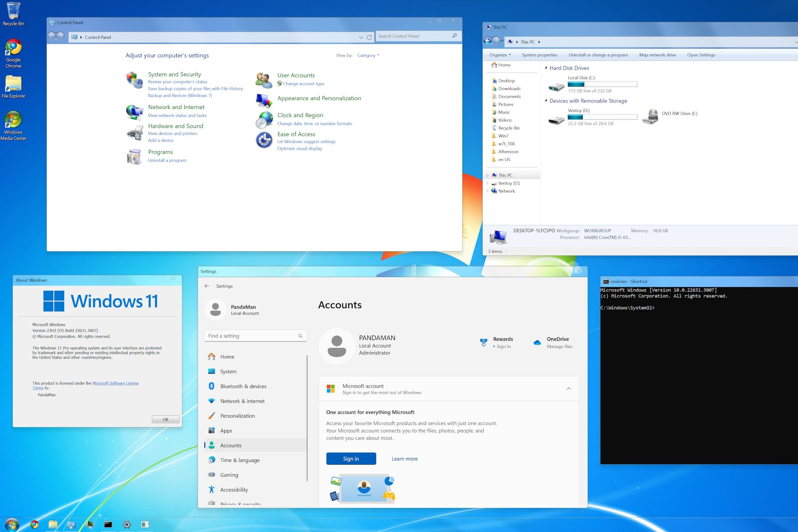798x532 pixels.
Task: Open System and Security in Control Panel
Action: coord(174,74)
